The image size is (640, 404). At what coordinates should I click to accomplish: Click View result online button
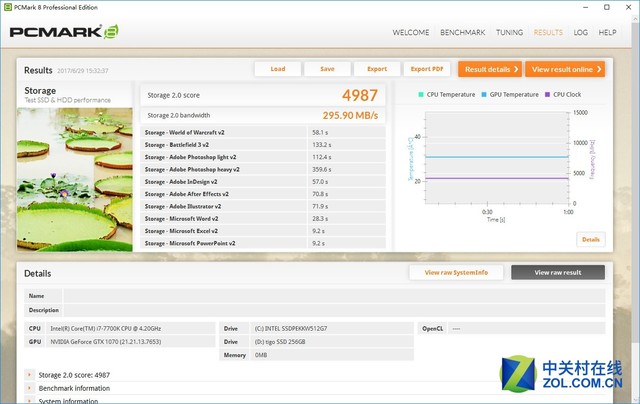click(x=565, y=69)
